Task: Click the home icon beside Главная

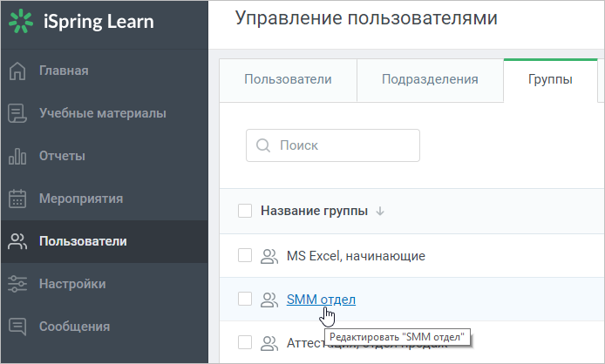Action: (x=17, y=71)
